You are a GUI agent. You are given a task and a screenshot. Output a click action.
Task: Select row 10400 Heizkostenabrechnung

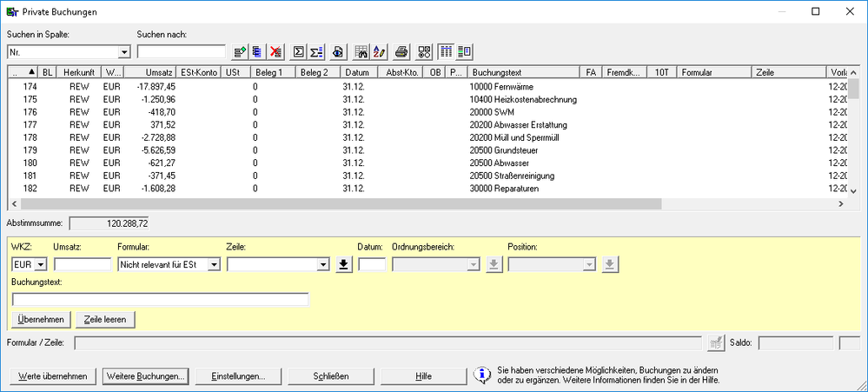[x=427, y=99]
